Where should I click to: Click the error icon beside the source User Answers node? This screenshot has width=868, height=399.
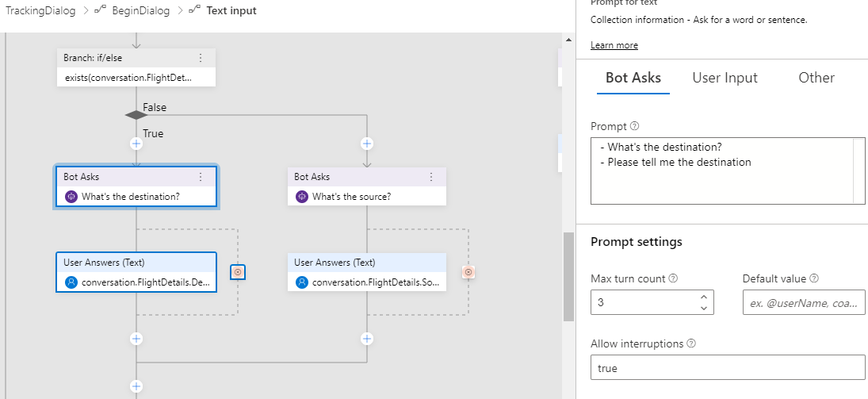click(x=468, y=272)
